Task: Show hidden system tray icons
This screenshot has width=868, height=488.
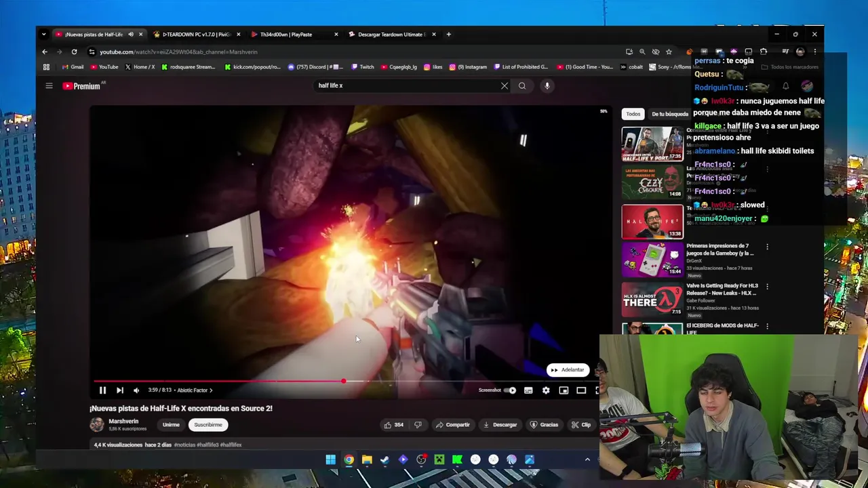Action: [x=587, y=460]
